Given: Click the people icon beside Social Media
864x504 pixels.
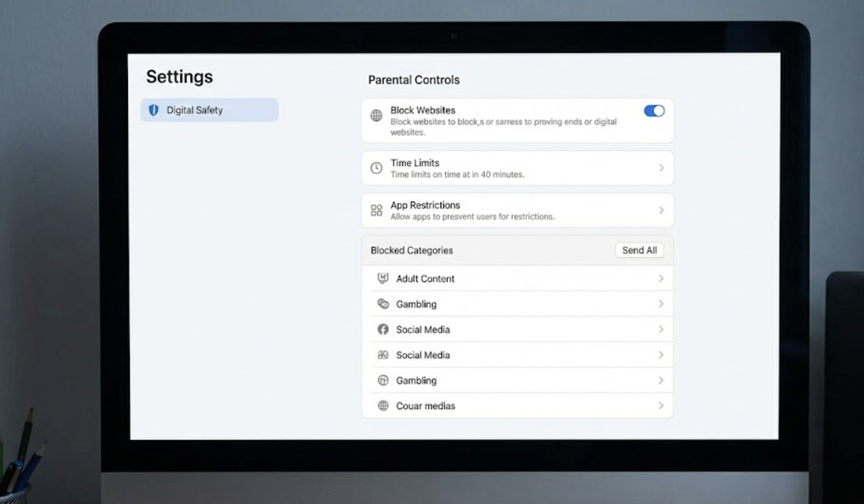Looking at the screenshot, I should pos(383,355).
